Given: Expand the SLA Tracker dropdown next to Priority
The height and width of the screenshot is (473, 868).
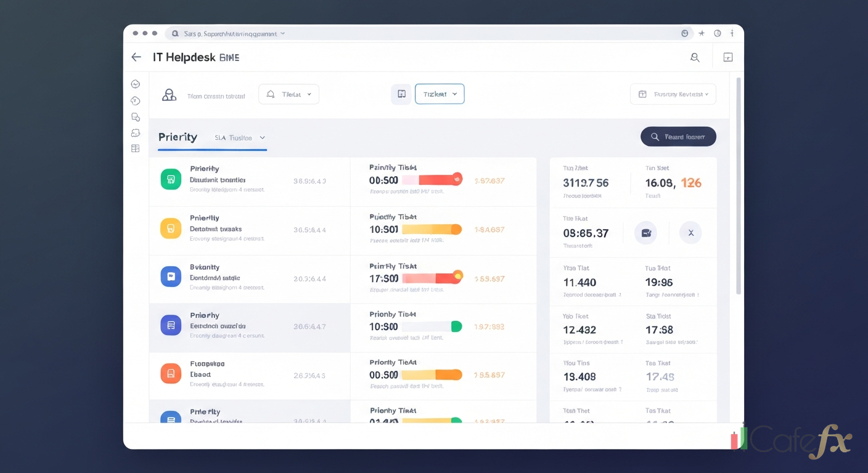Looking at the screenshot, I should (x=239, y=138).
